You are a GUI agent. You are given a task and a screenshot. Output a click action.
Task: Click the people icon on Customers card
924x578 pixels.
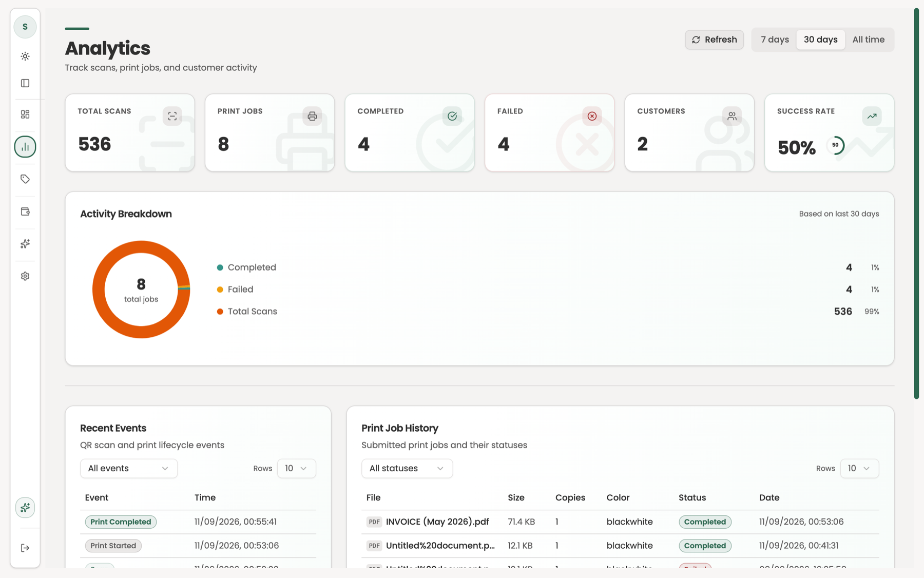(x=731, y=116)
